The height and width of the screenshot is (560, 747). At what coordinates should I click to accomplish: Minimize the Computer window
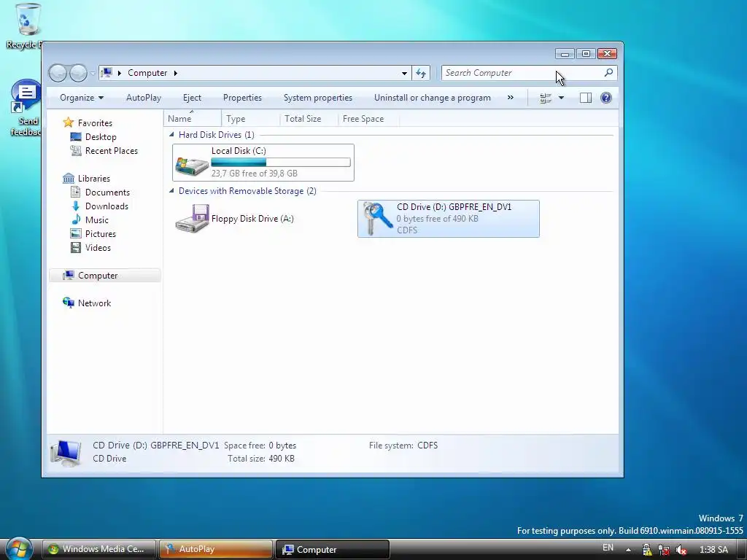pos(565,53)
